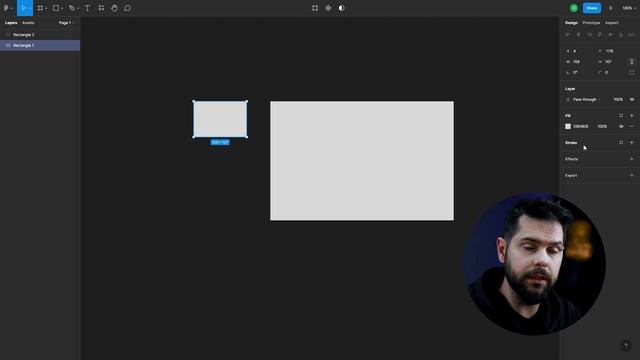The image size is (640, 360).
Task: Align selection to the left
Action: (x=568, y=35)
